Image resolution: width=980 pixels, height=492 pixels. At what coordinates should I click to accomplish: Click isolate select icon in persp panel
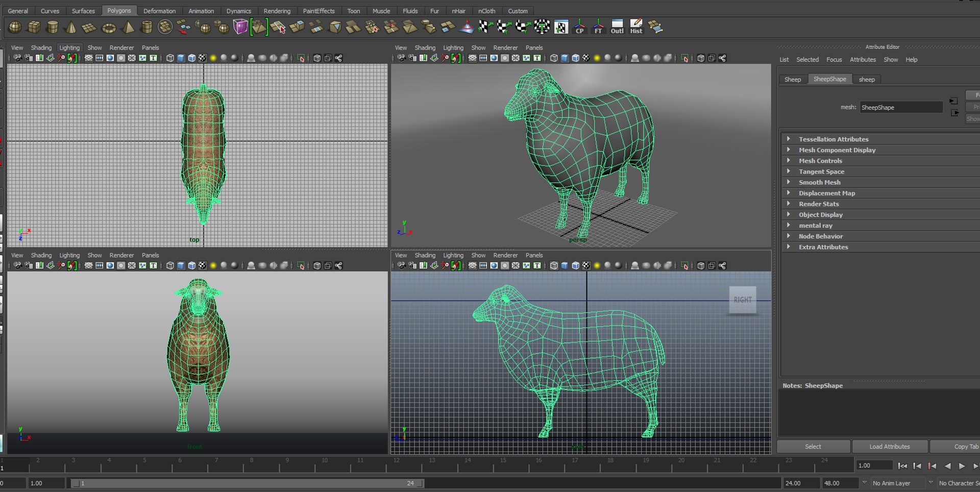684,58
